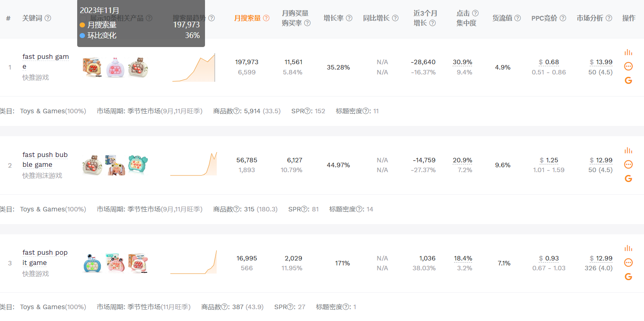Click the $ 13.99 market price link

(601, 62)
